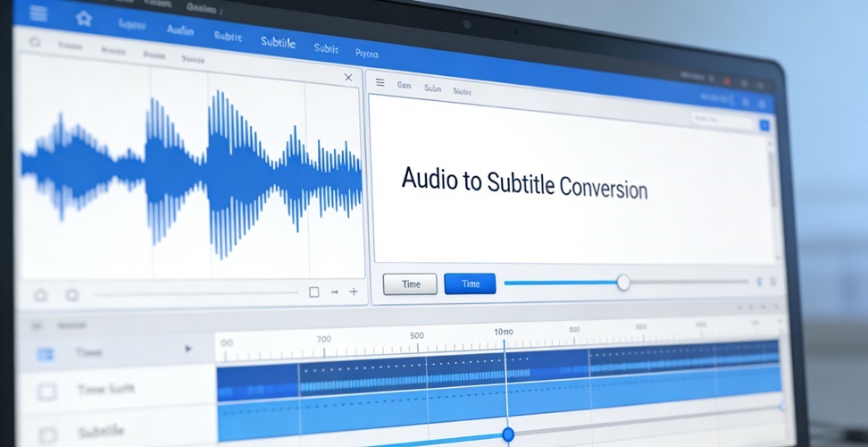Open the subtitle panel's hamburger menu icon
This screenshot has width=868, height=447.
(x=380, y=82)
